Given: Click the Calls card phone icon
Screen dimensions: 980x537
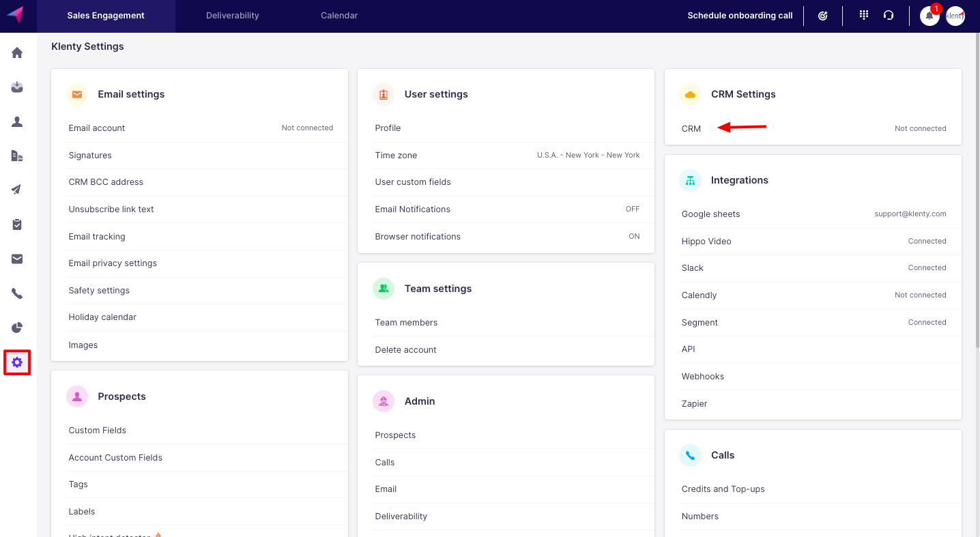Looking at the screenshot, I should click(x=690, y=455).
